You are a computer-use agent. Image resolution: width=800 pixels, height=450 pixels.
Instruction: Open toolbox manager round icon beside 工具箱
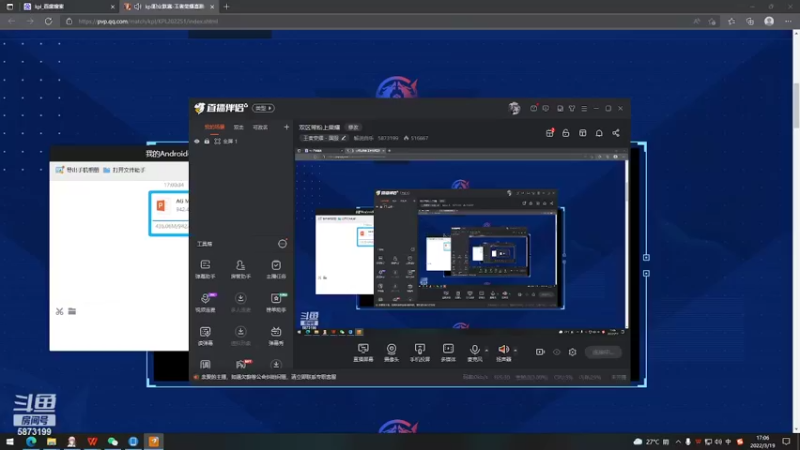(282, 244)
